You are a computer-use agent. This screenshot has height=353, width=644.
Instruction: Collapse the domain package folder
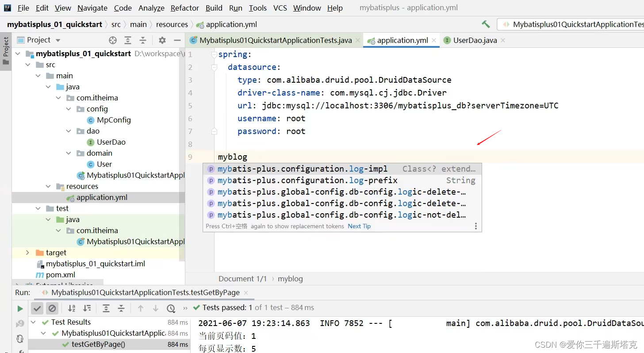(x=69, y=153)
